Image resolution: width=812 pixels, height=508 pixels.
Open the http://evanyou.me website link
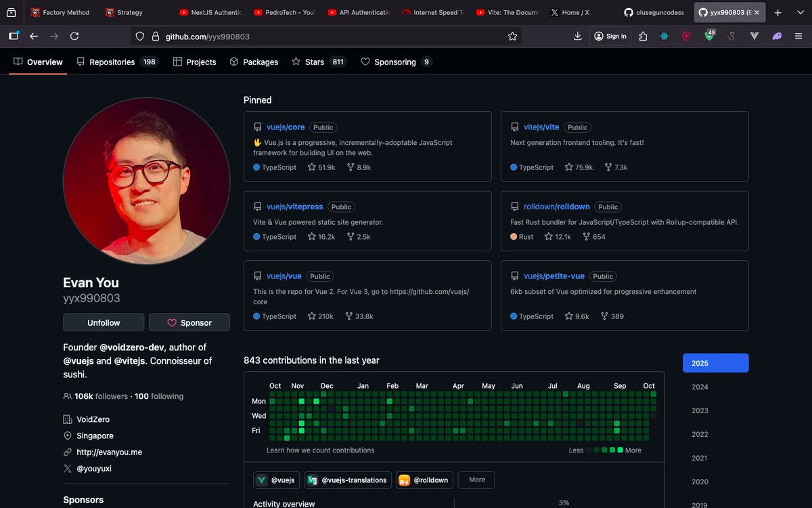click(110, 452)
